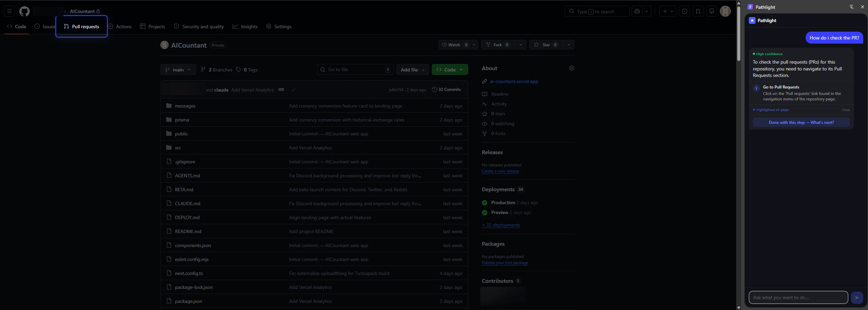This screenshot has width=868, height=310.
Task: Unpin the Pathlight panel
Action: (x=851, y=7)
